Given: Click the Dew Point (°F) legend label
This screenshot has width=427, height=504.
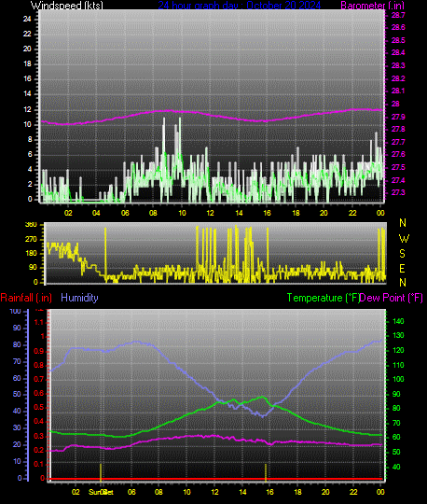Looking at the screenshot, I should point(391,298).
